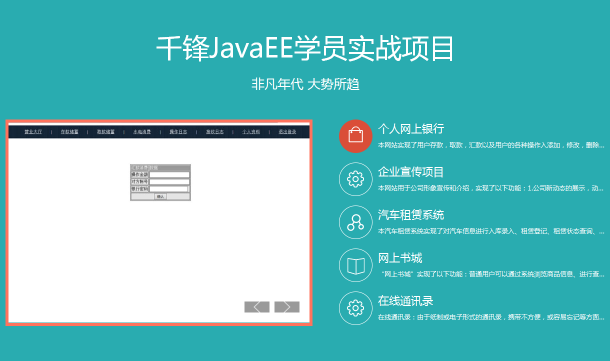Click the red shopping bag icon
Screen dimensions: 610x361
click(356, 136)
